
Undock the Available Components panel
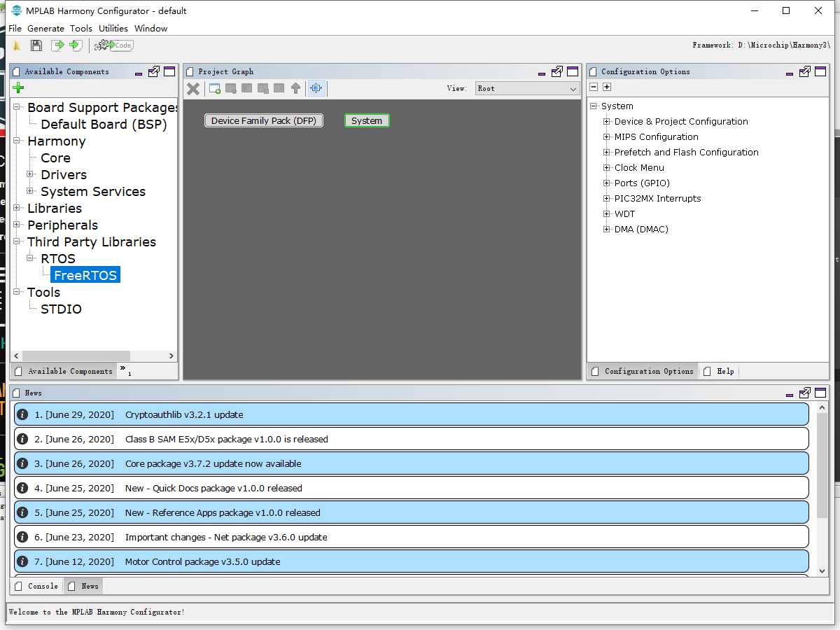(x=154, y=71)
